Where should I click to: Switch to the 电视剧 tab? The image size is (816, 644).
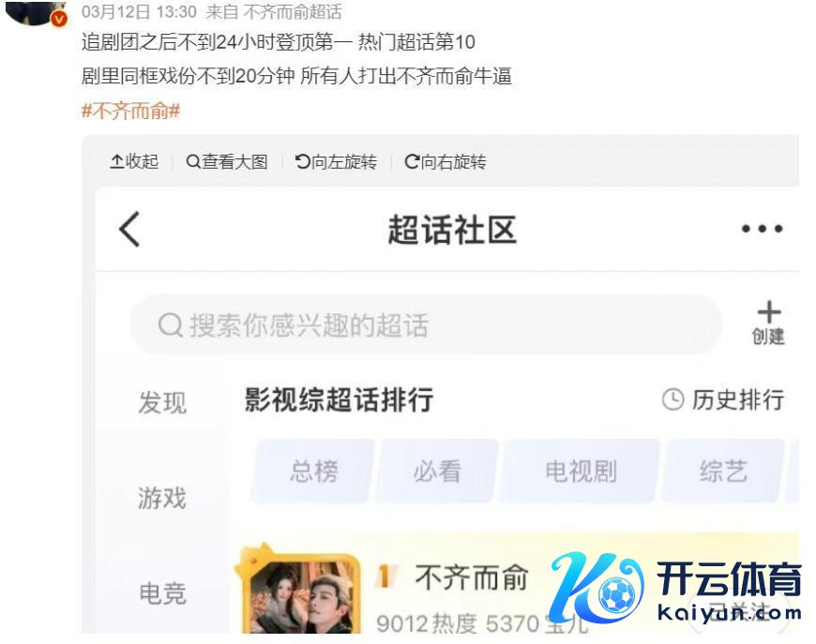pyautogui.click(x=581, y=472)
